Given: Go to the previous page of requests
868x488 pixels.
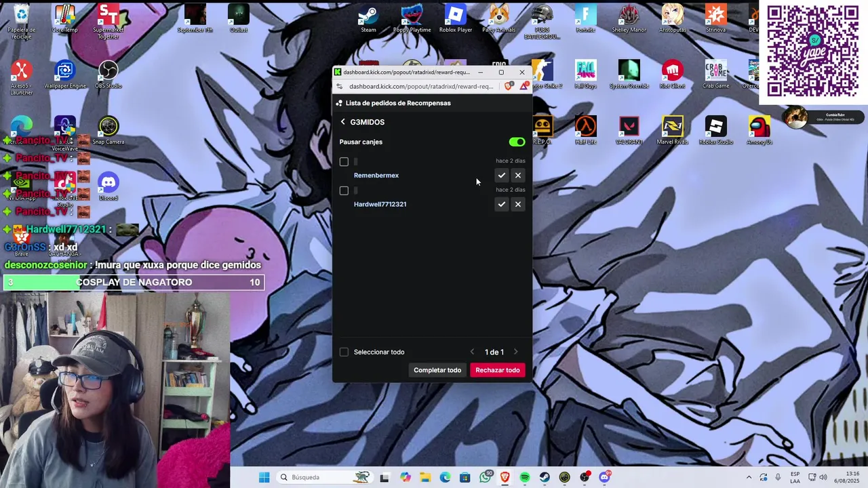Looking at the screenshot, I should (473, 352).
